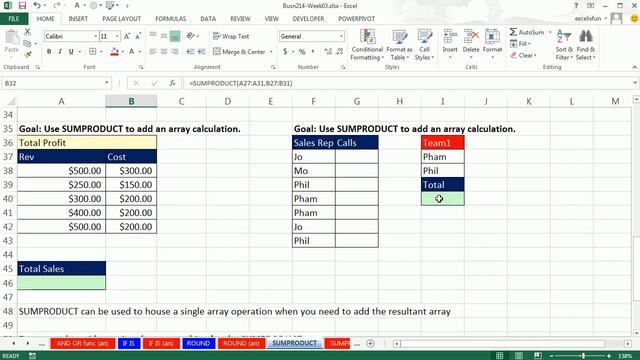Image resolution: width=640 pixels, height=360 pixels.
Task: Click the Insert Function fx icon
Action: click(x=172, y=83)
